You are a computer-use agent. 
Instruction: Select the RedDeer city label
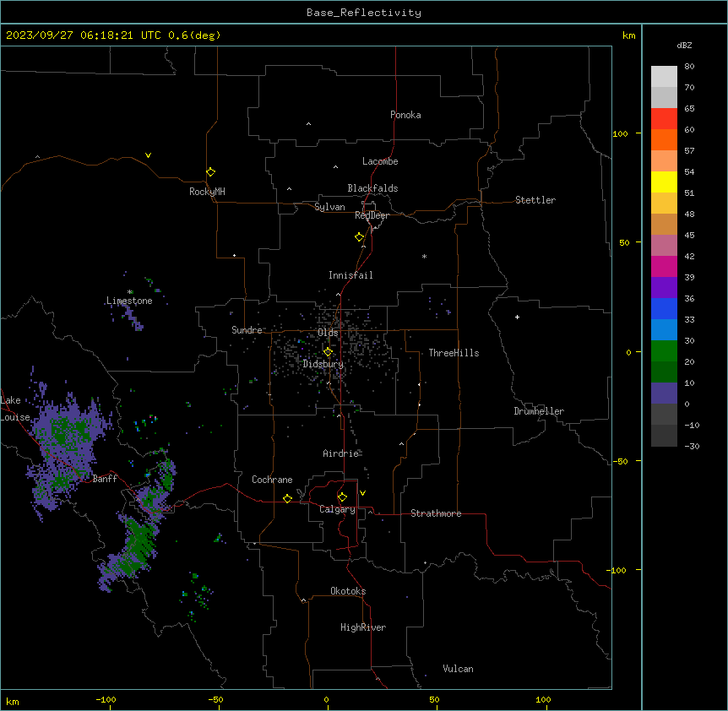click(372, 215)
